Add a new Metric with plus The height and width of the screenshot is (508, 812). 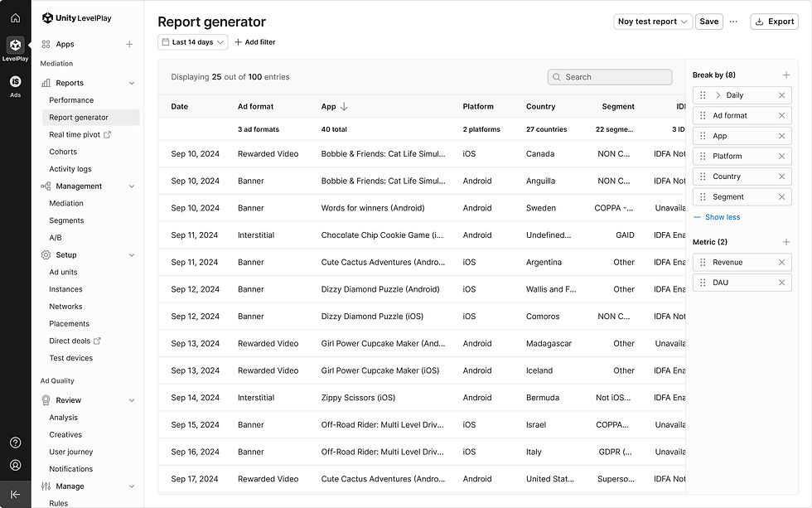point(786,242)
